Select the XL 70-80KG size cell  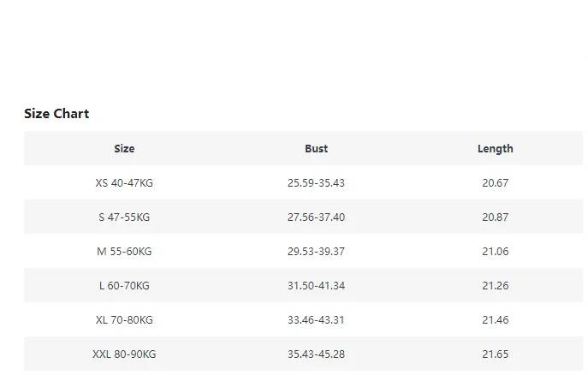click(124, 319)
